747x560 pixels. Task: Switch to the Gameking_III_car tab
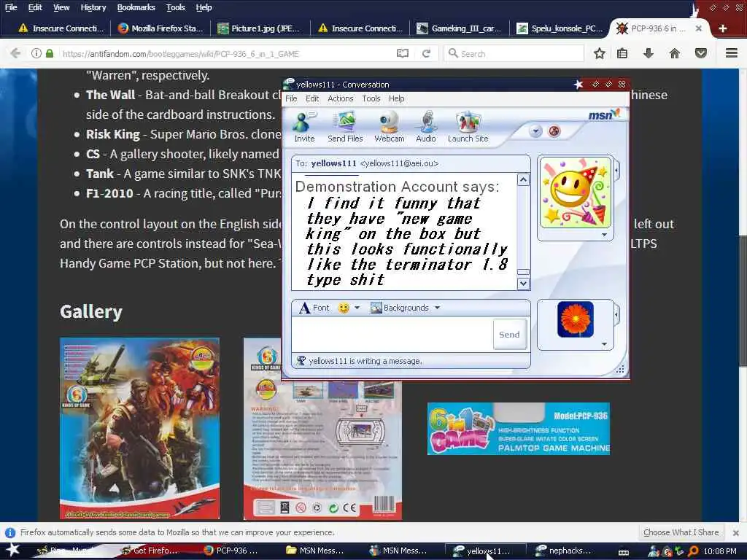click(460, 28)
